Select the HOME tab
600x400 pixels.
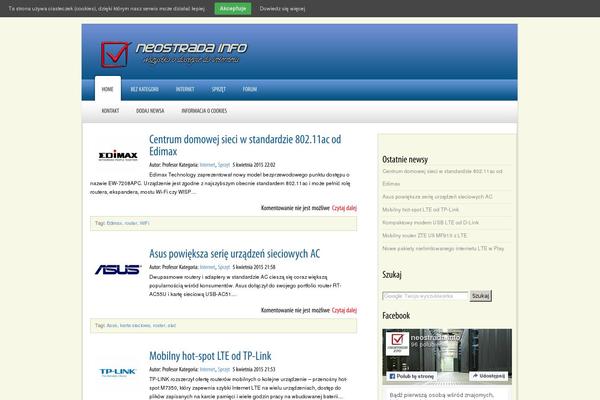point(108,89)
